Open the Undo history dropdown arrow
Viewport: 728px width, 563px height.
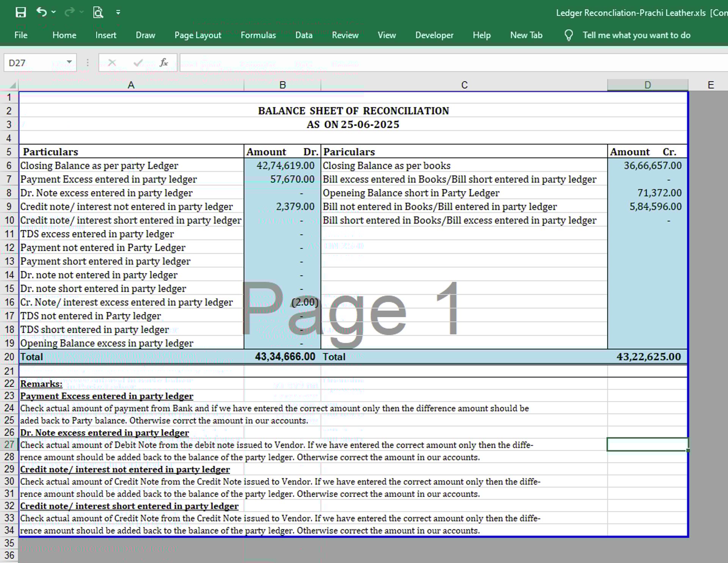coord(53,12)
